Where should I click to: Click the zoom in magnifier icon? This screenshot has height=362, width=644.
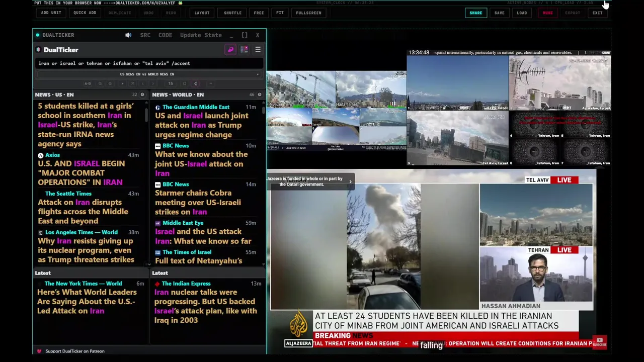coord(110,83)
